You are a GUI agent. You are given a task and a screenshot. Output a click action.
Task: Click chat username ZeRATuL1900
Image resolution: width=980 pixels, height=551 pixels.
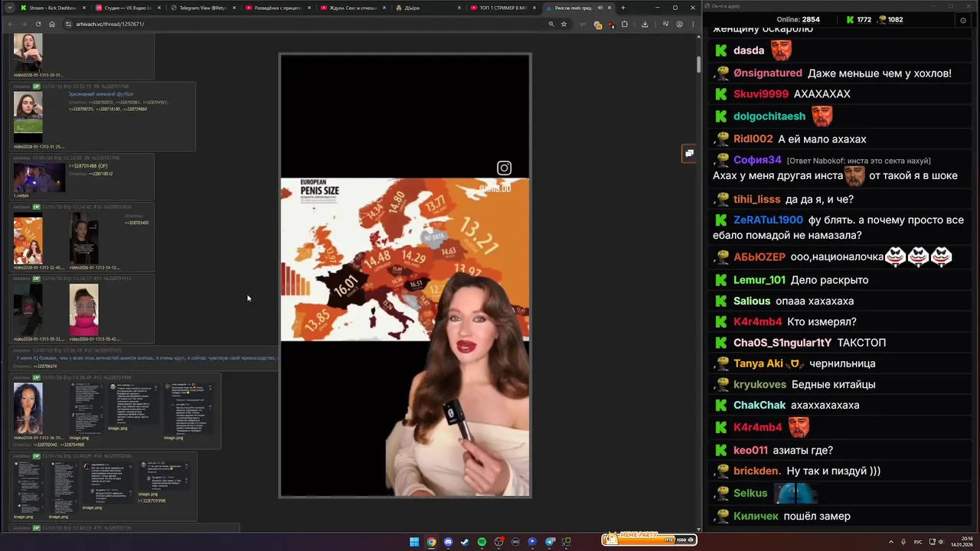click(768, 220)
